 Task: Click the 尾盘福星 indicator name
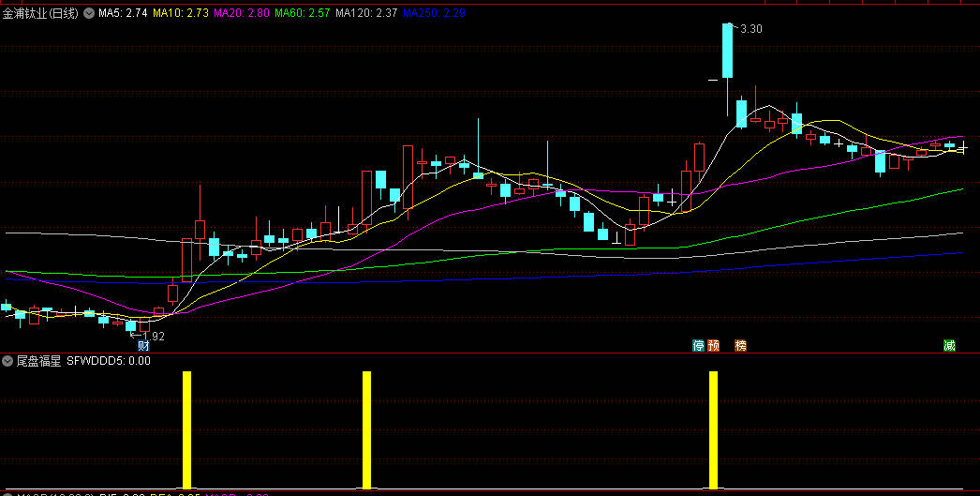point(38,361)
